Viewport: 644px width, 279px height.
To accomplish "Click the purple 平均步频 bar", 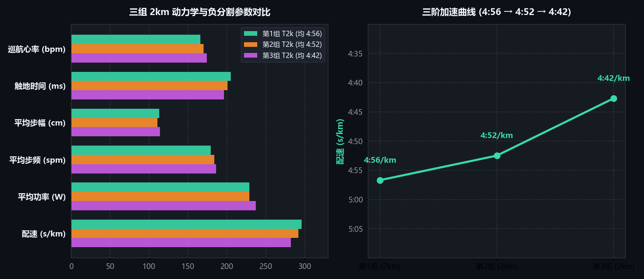I will 144,169.
